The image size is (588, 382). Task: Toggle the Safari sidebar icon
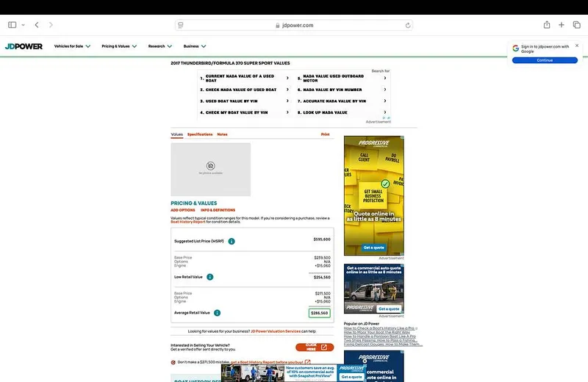(x=12, y=25)
